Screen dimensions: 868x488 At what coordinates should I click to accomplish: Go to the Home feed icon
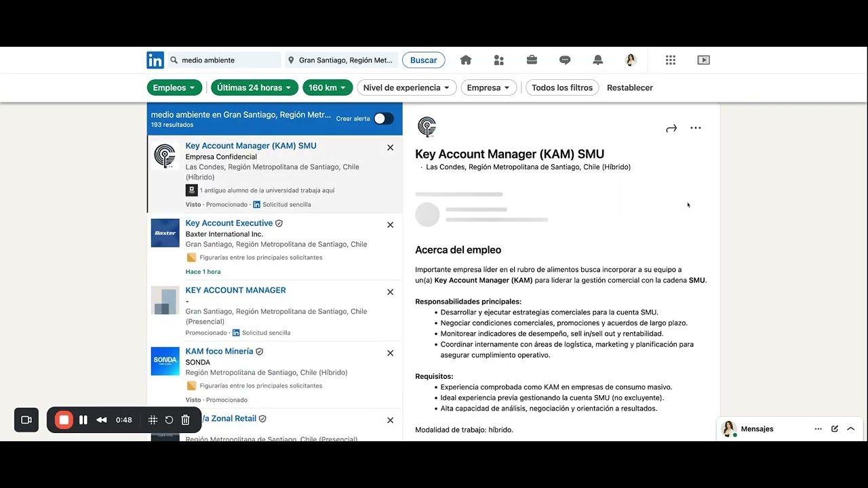(466, 60)
